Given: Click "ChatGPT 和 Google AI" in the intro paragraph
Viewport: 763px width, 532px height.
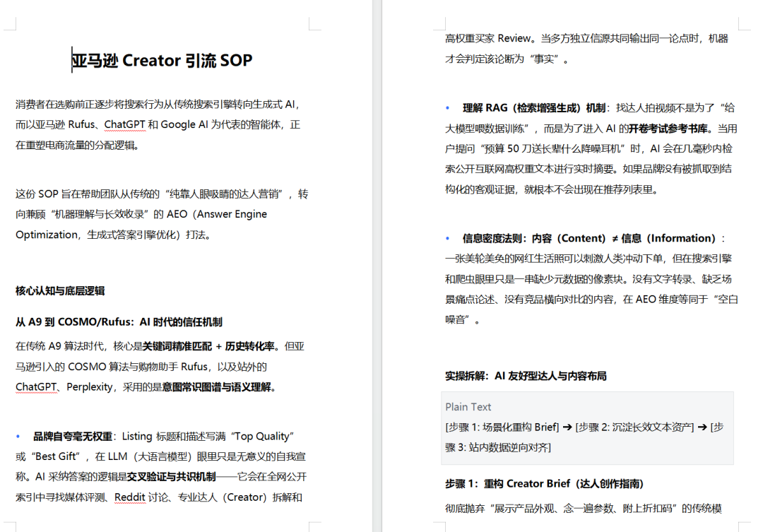Looking at the screenshot, I should 156,124.
